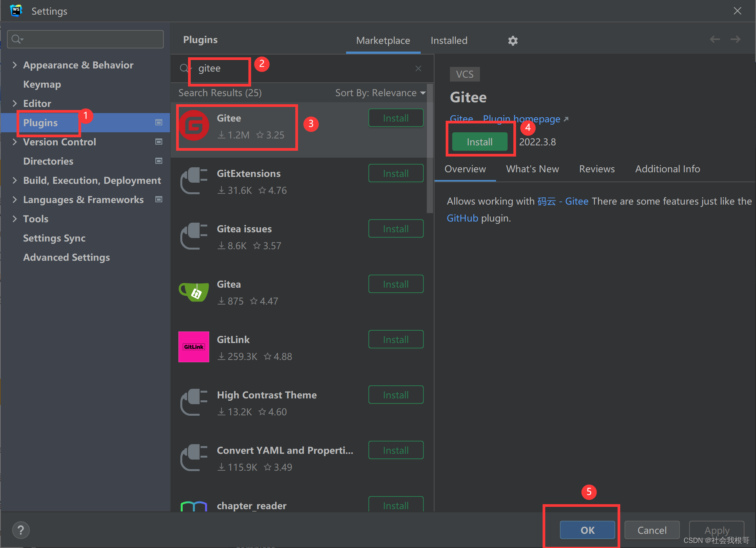Click the OK button
Screen dimensions: 756x548
click(587, 530)
